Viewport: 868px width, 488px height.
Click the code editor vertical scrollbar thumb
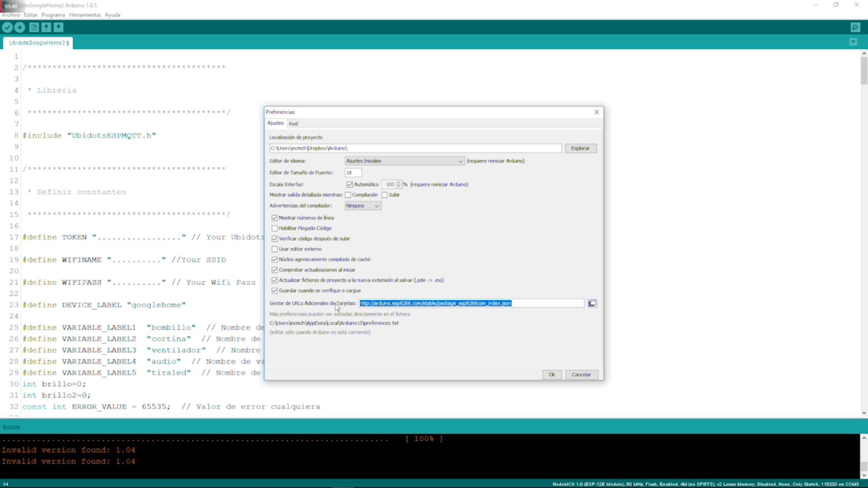coord(864,71)
